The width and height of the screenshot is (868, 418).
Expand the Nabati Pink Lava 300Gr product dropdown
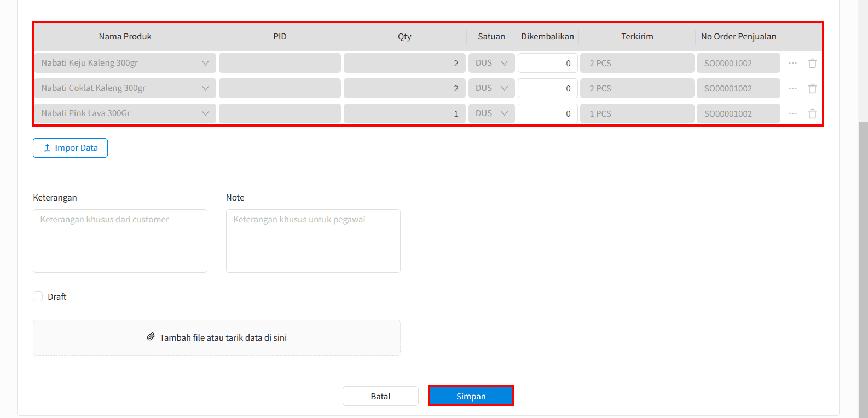coord(125,113)
